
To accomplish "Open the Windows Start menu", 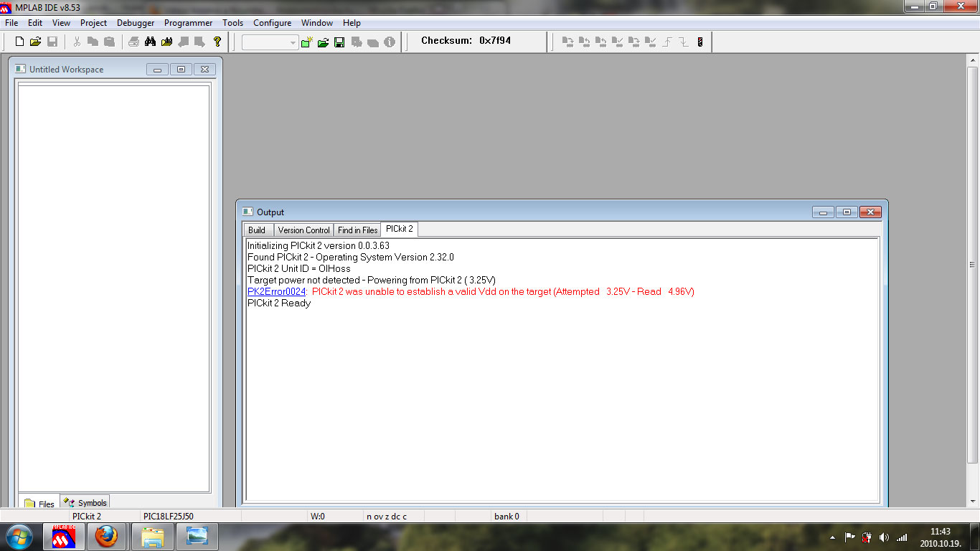I will click(x=19, y=537).
